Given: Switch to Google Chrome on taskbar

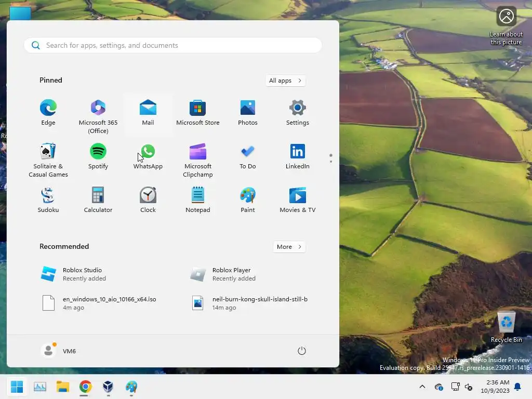Looking at the screenshot, I should tap(86, 387).
